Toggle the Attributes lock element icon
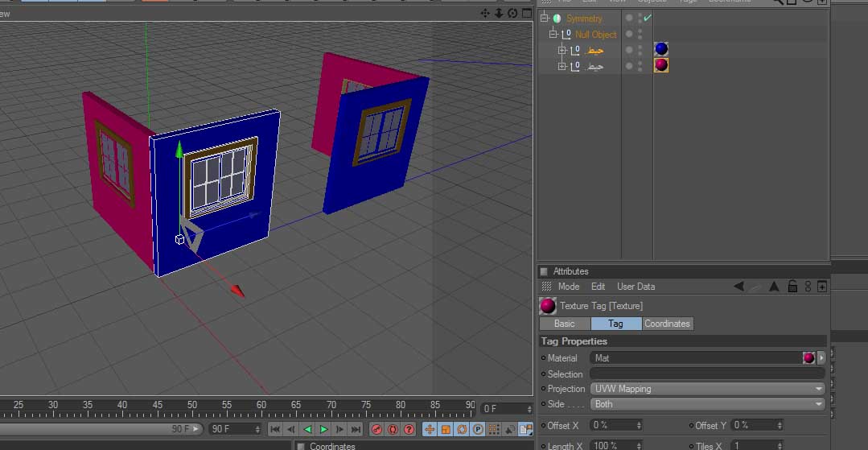Viewport: 868px width, 450px height. [x=792, y=287]
